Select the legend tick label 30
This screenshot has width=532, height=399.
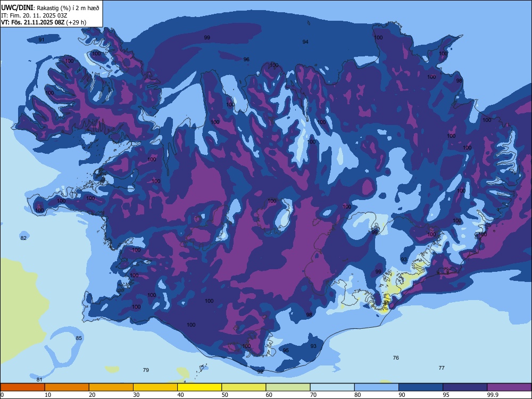tap(136, 395)
